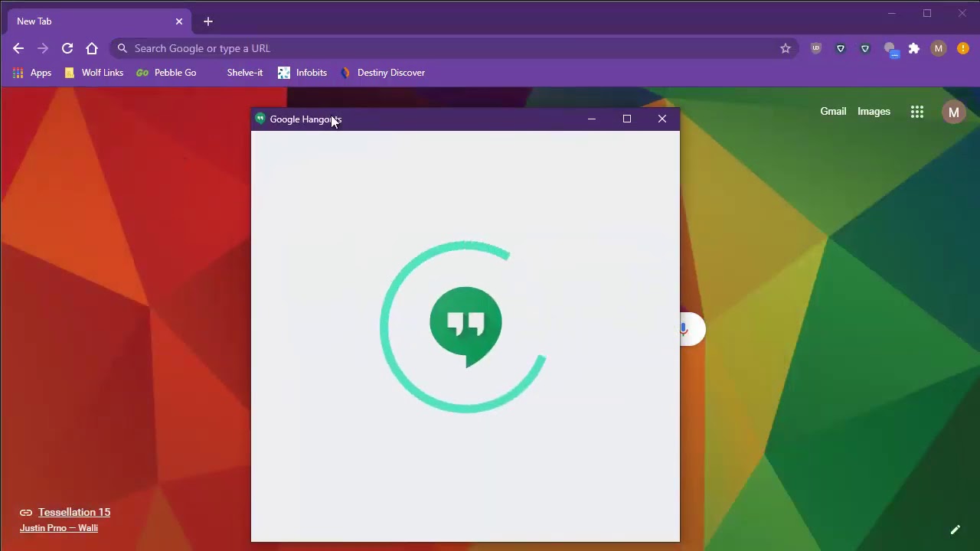Open the Chrome profile avatar in toolbar
The image size is (980, 551).
pyautogui.click(x=939, y=48)
